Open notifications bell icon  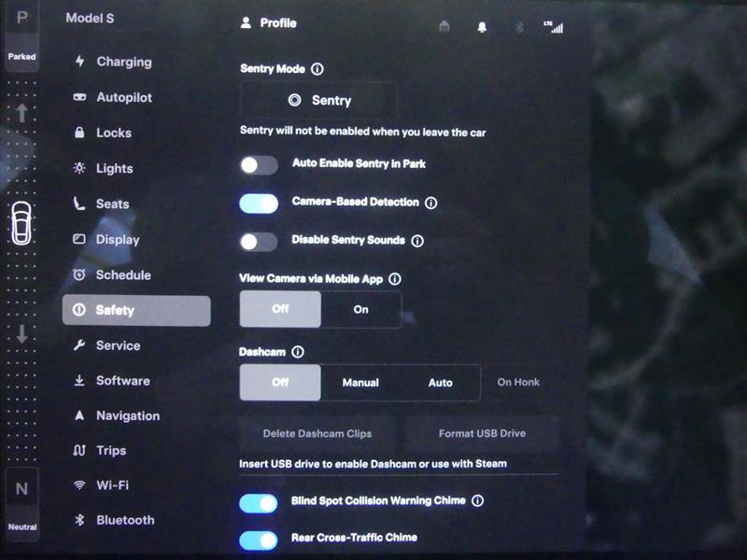[x=482, y=27]
